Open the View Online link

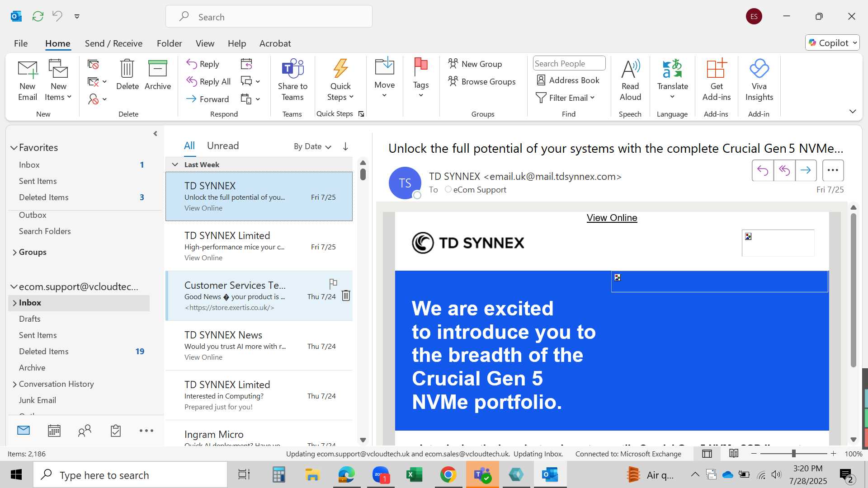pyautogui.click(x=612, y=218)
